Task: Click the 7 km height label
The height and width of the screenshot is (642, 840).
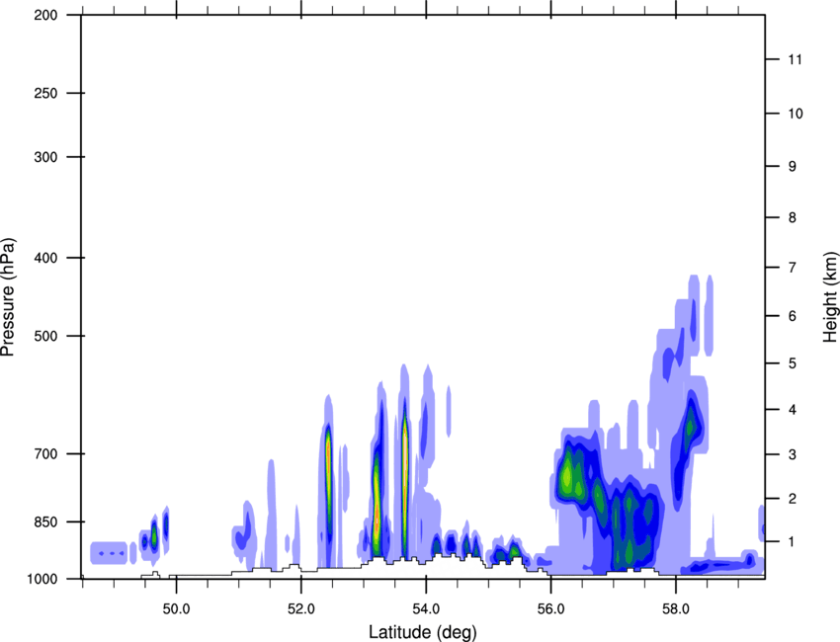Action: 793,268
